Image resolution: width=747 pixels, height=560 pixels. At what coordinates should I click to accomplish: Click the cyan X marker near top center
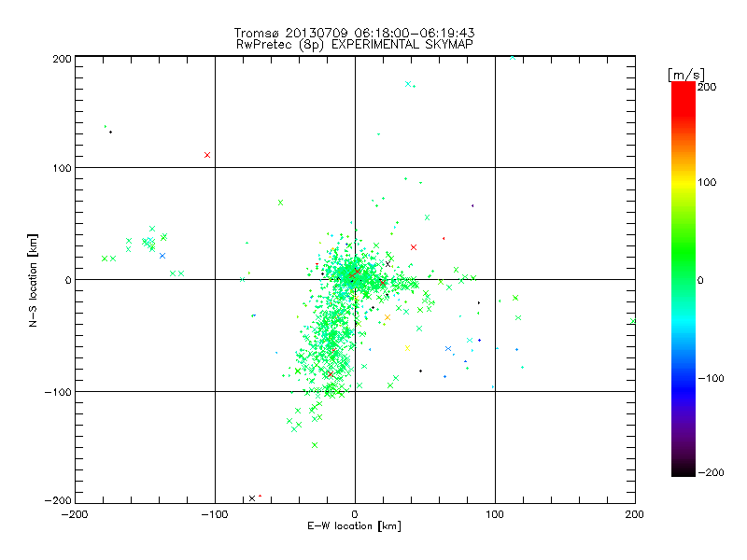click(x=408, y=84)
